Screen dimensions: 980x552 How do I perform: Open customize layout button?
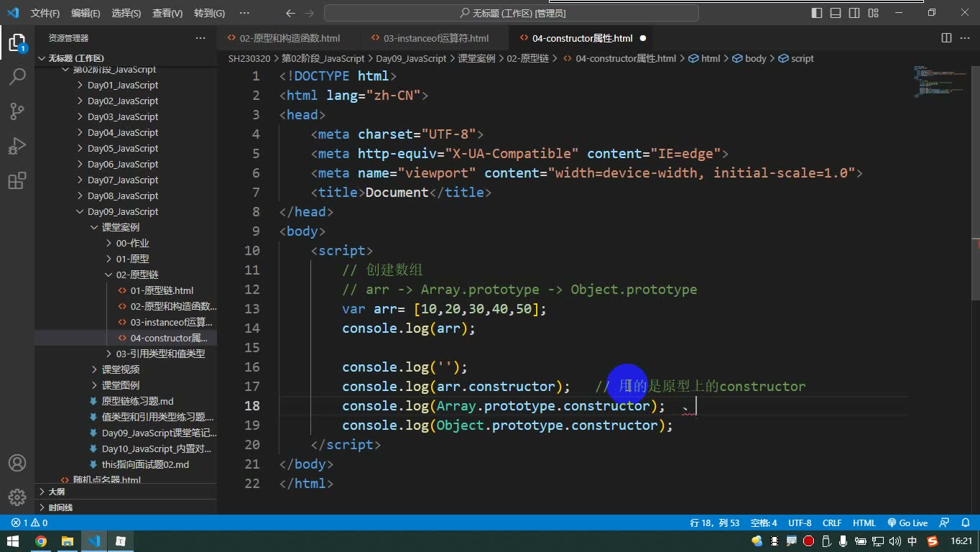pos(873,13)
